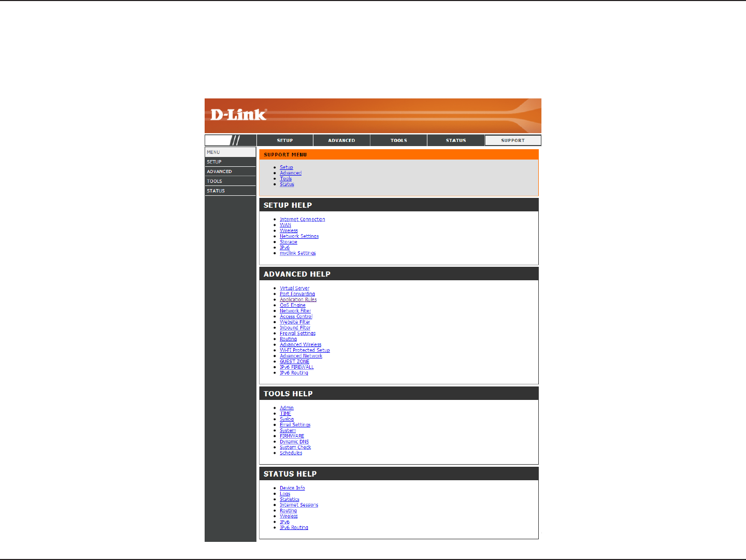The width and height of the screenshot is (746, 560).
Task: Follow the Tools link under Support Menu
Action: coord(286,179)
